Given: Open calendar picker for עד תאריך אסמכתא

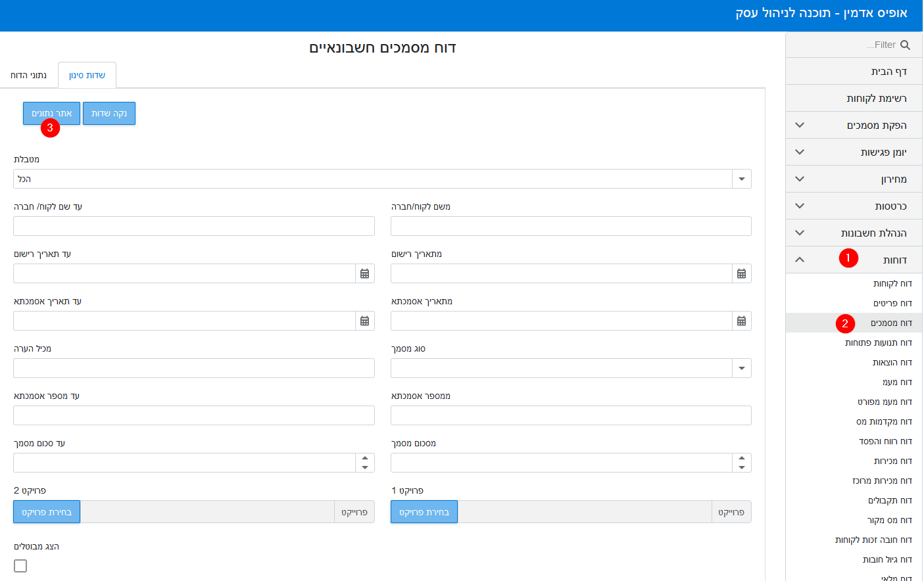Looking at the screenshot, I should pyautogui.click(x=364, y=321).
